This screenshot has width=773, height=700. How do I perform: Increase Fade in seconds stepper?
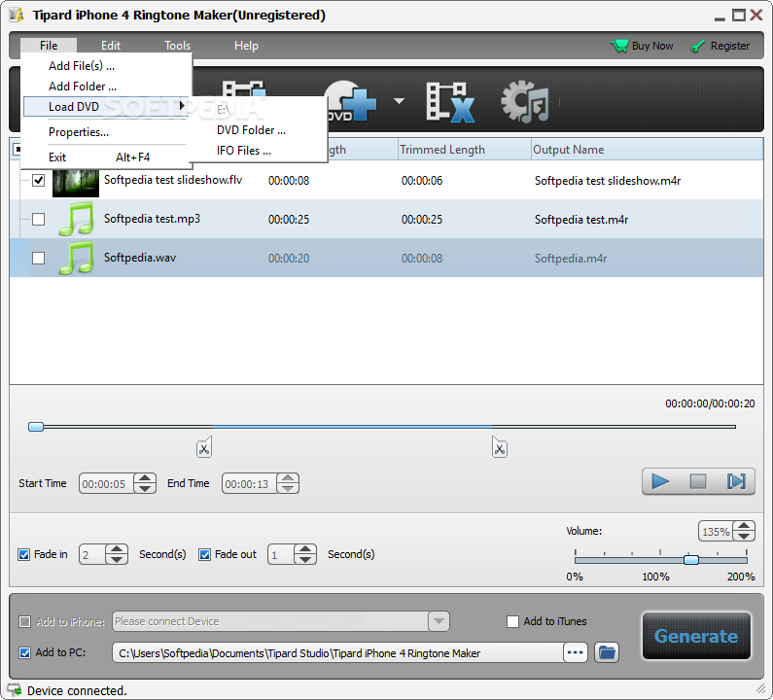tap(117, 549)
